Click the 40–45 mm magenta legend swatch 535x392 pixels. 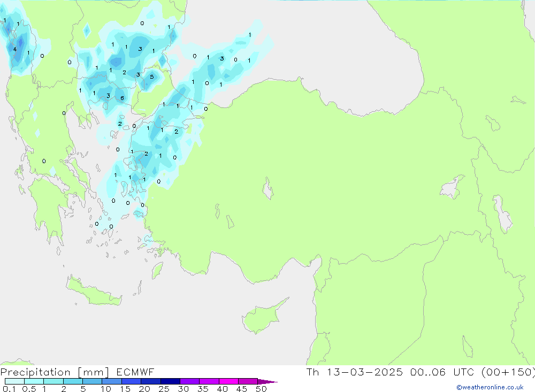click(228, 381)
